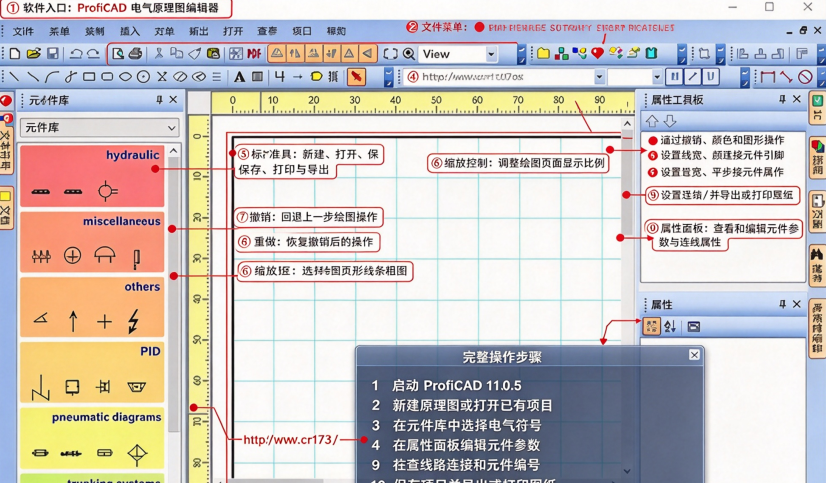Viewport: 826px width, 483px height.
Task: Open a file with the folder icon
Action: click(x=34, y=54)
